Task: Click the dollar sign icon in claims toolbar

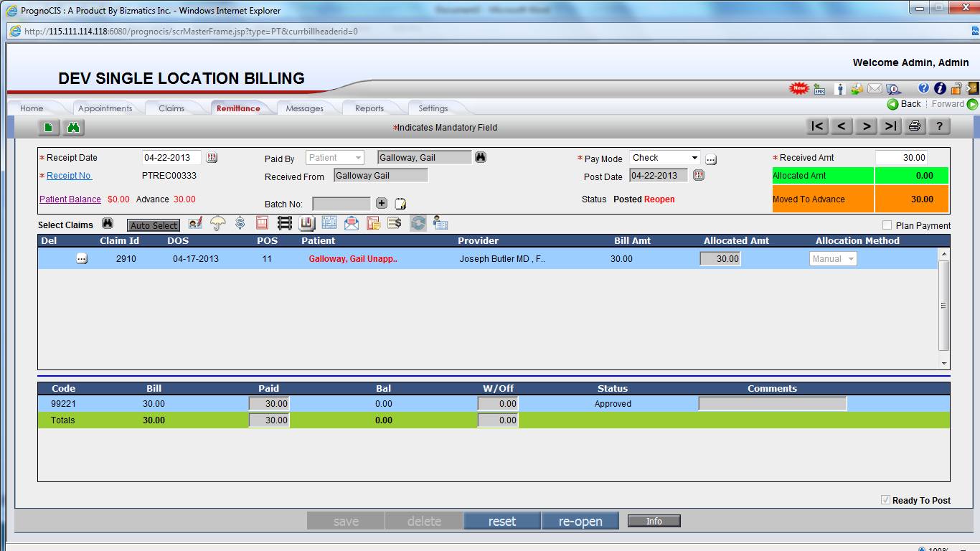Action: click(240, 224)
